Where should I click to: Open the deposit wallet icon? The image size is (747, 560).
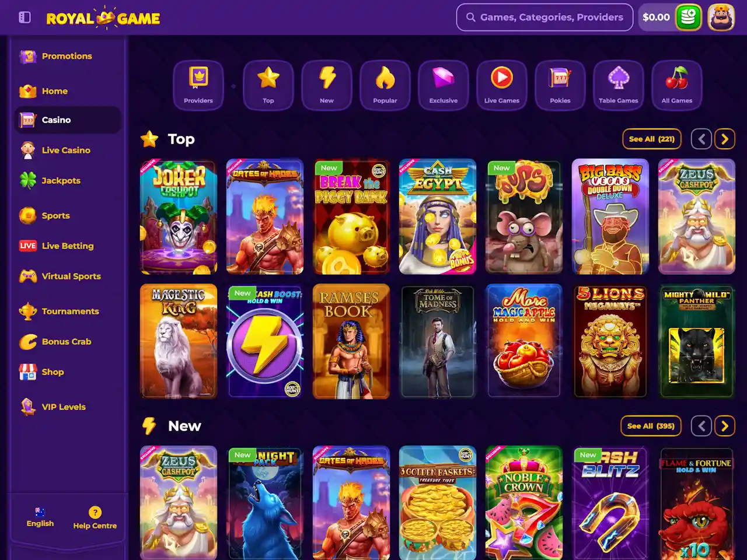point(689,17)
